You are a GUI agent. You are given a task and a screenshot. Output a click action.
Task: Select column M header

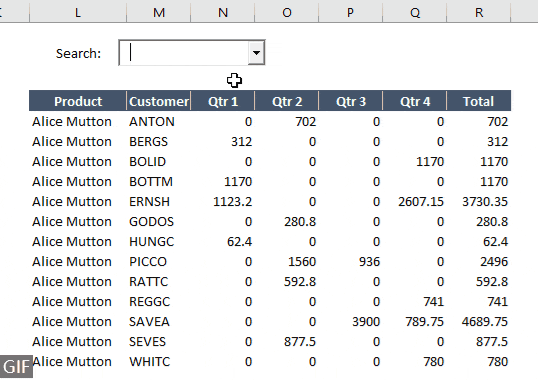click(159, 12)
